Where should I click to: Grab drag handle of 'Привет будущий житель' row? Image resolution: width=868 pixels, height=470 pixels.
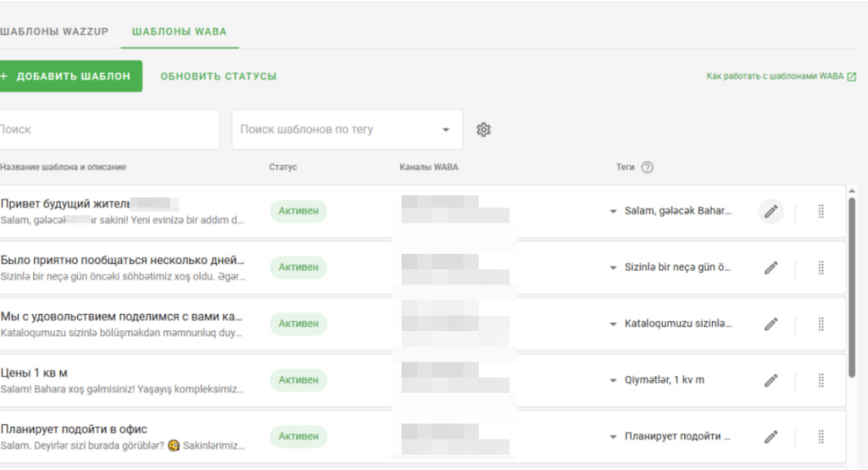point(821,212)
